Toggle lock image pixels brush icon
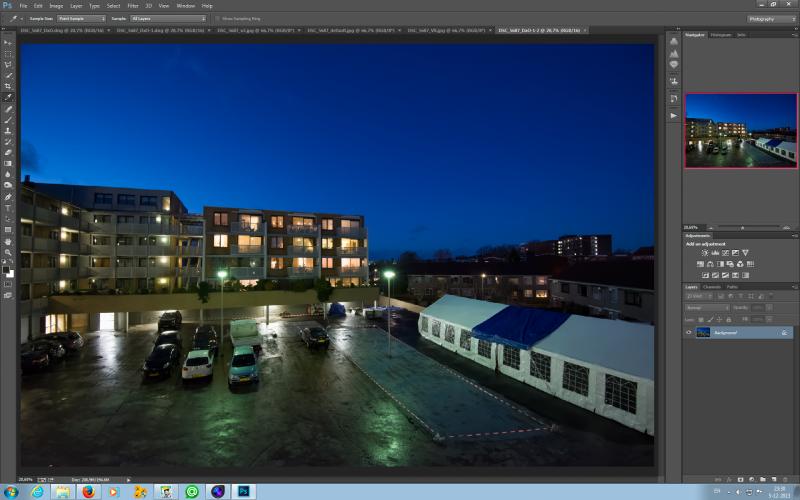800x500 pixels. 710,319
